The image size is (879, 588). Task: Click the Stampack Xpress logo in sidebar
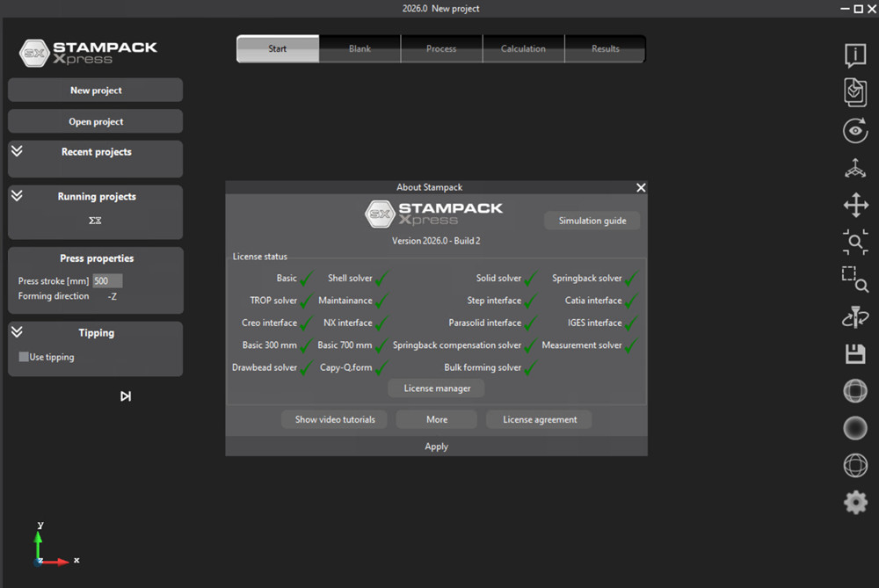tap(88, 53)
